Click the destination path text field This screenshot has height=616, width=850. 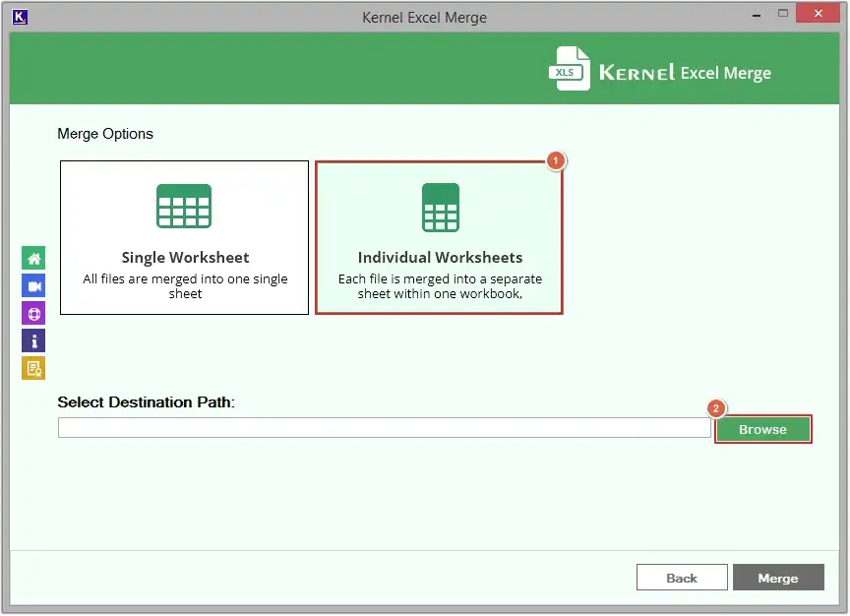[379, 427]
